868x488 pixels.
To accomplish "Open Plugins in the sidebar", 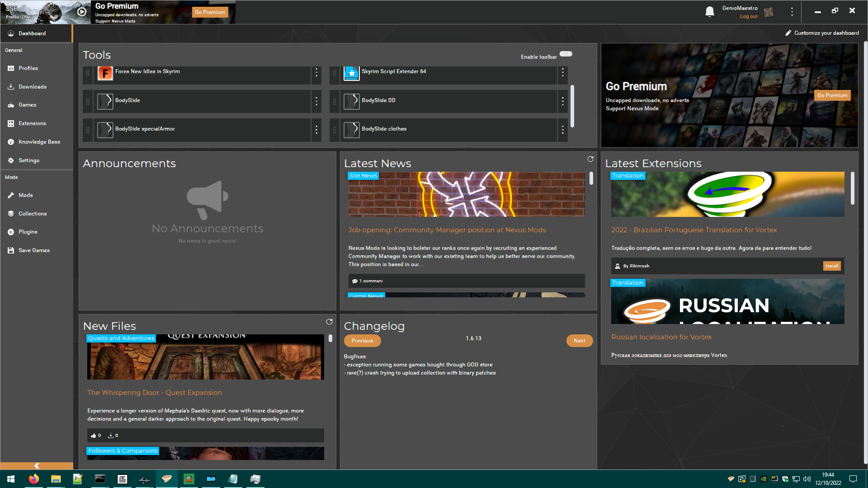I will tap(36, 232).
